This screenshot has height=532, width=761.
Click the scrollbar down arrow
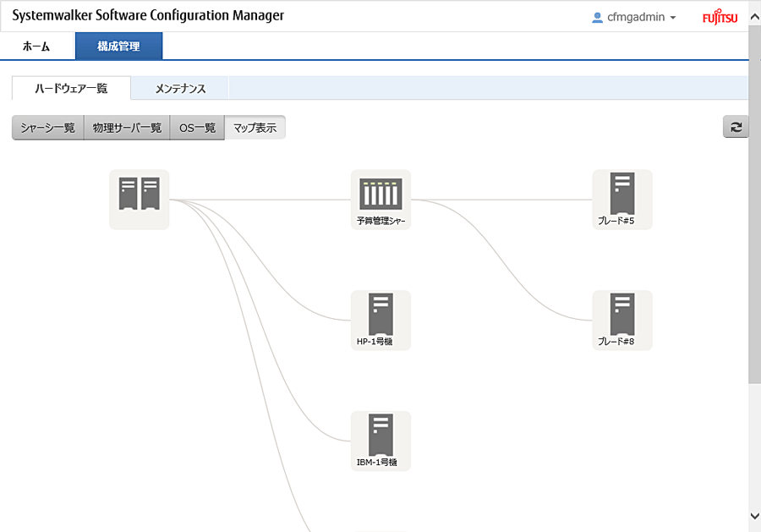point(755,516)
